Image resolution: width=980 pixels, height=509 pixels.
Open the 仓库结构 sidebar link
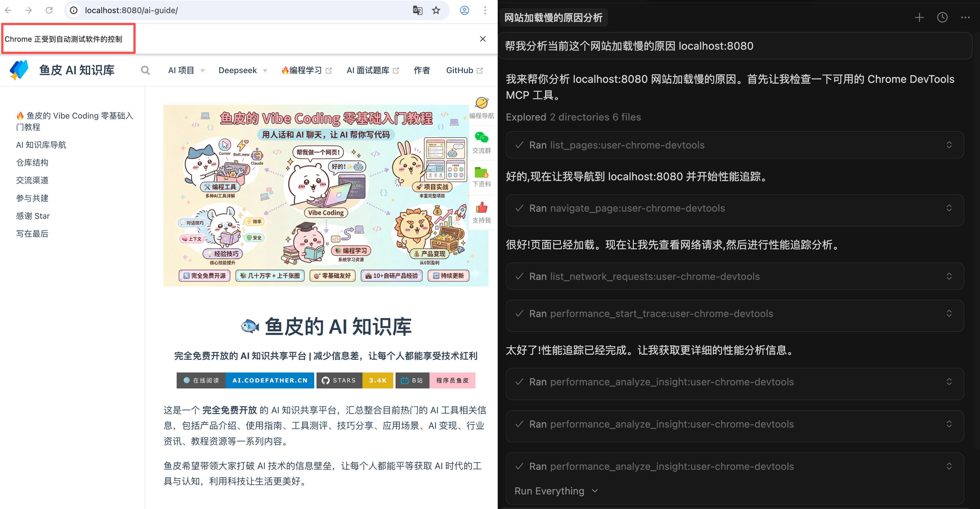point(32,163)
